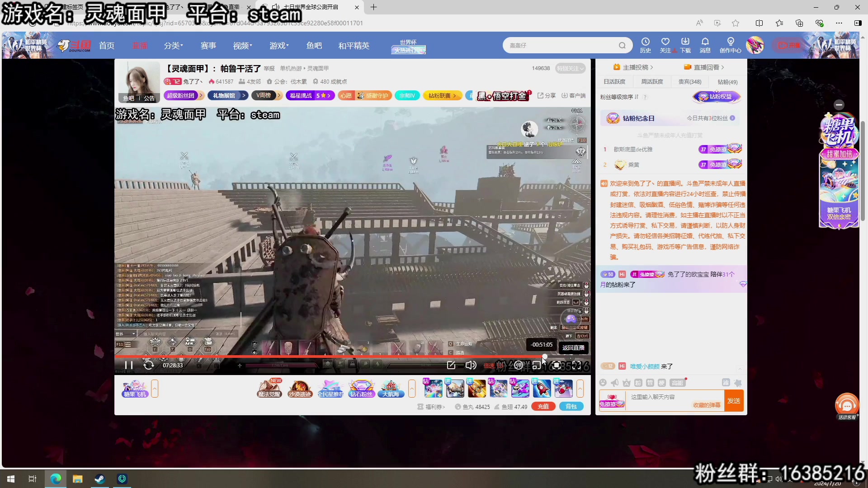Switch to 周活跃度 tab
The image size is (868, 488).
(x=652, y=82)
